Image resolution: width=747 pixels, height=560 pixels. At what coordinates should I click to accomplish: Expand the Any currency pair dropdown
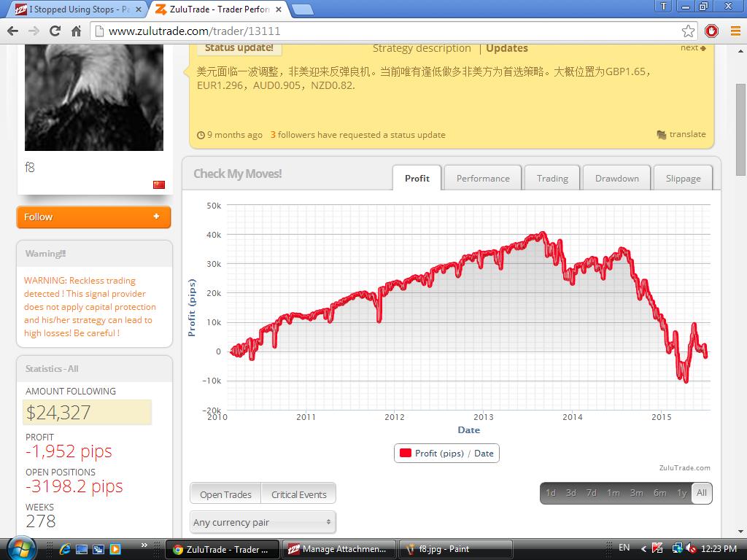(x=263, y=522)
